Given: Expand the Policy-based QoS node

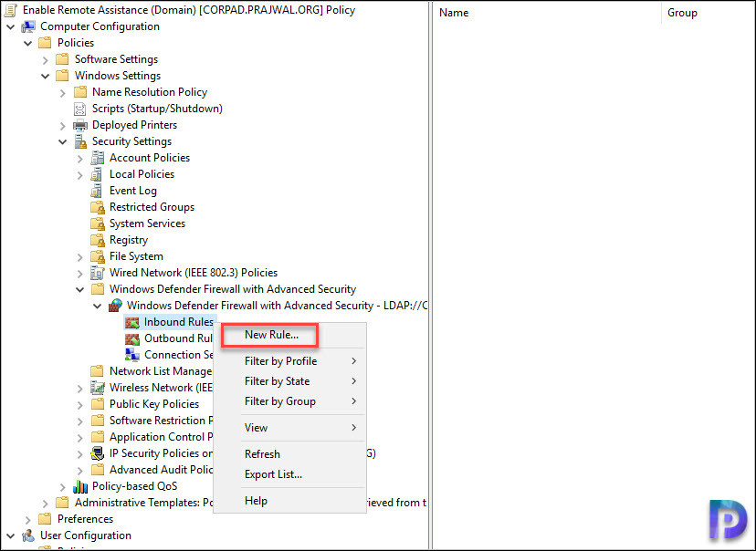Looking at the screenshot, I should point(63,487).
